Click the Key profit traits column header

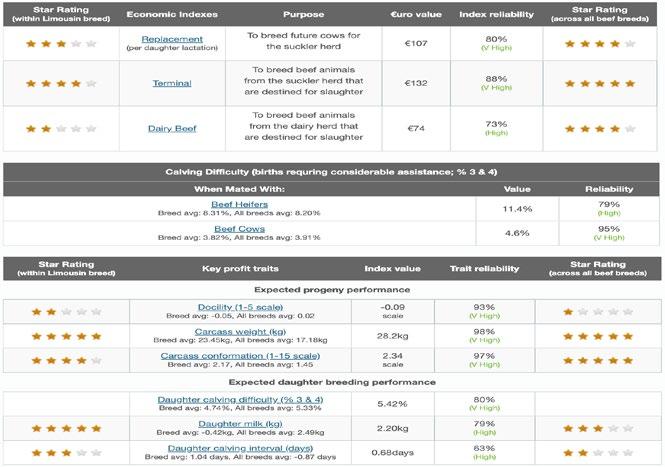point(240,268)
